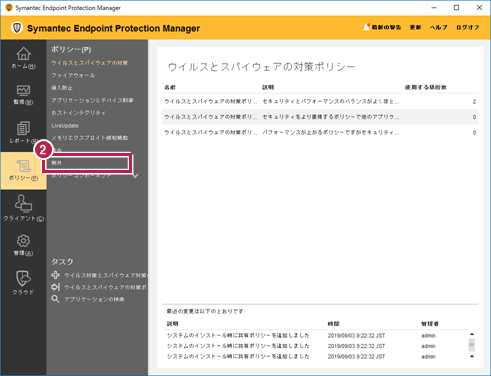
Task: Select the second virus and spyware policy row
Action: 320,117
